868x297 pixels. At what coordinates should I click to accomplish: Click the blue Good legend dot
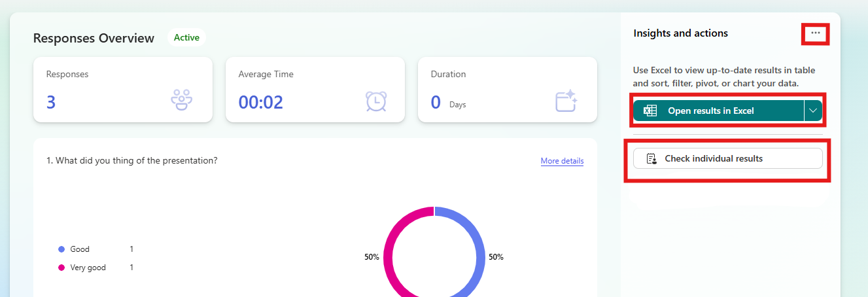61,249
